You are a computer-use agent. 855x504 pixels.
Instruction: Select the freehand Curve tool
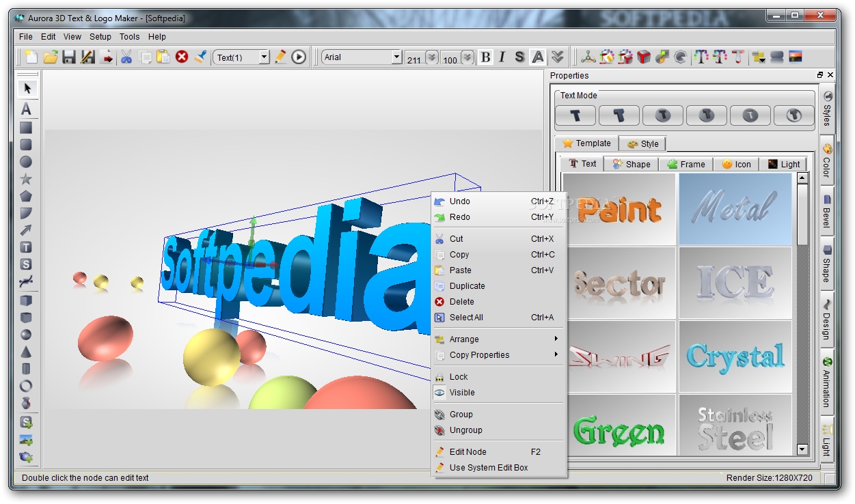[26, 281]
